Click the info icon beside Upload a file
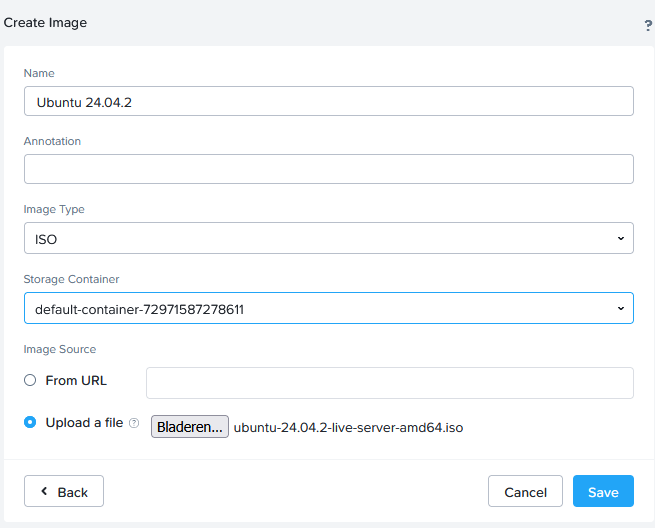Screen dimensions: 655x528 click(133, 423)
